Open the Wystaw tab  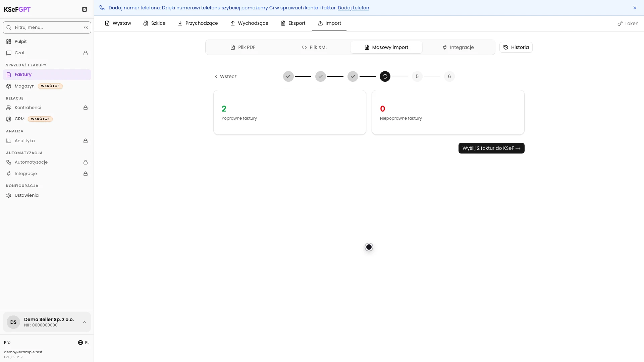pos(118,23)
